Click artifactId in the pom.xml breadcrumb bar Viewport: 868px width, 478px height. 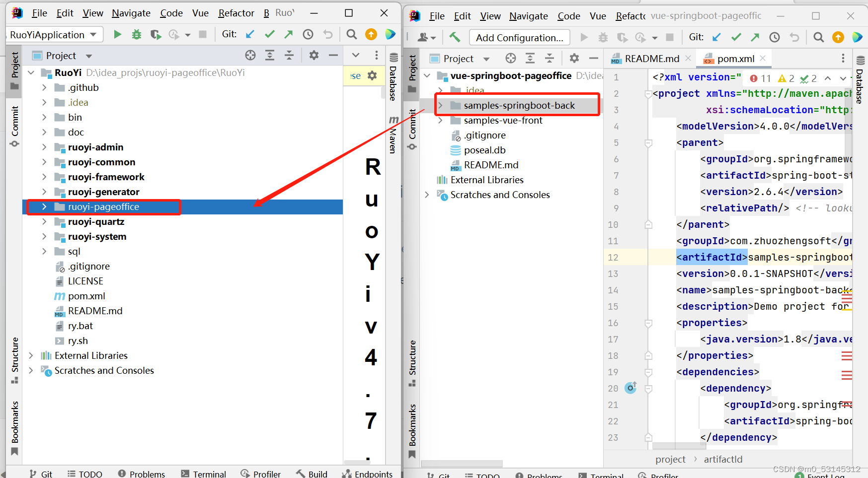click(x=723, y=459)
